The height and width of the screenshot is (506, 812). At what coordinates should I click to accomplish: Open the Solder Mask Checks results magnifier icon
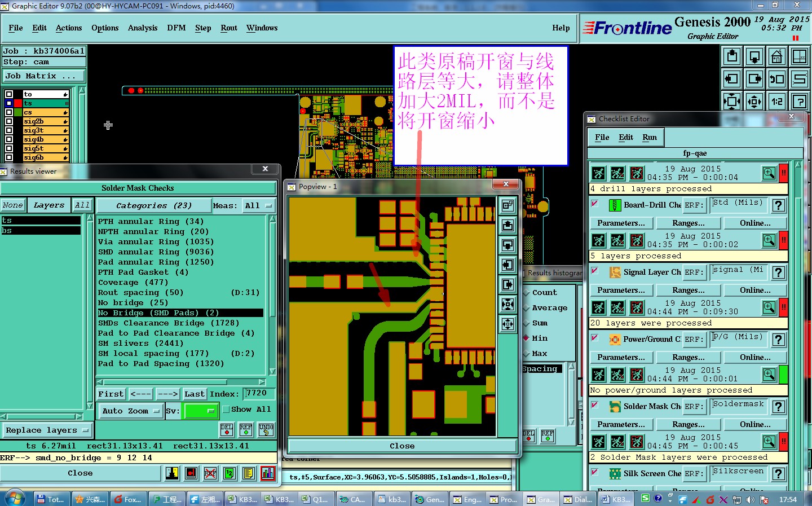pyautogui.click(x=769, y=442)
